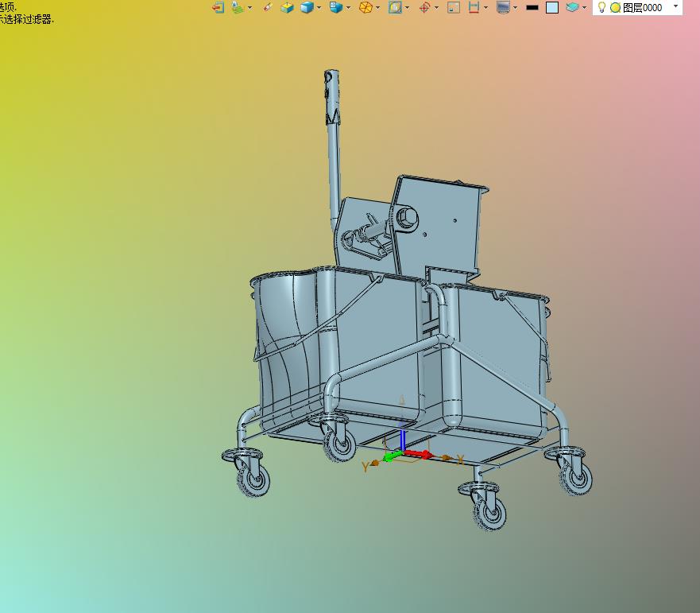Viewport: 700px width, 613px height.
Task: Choose the shaded blue cube display icon
Action: [307, 7]
